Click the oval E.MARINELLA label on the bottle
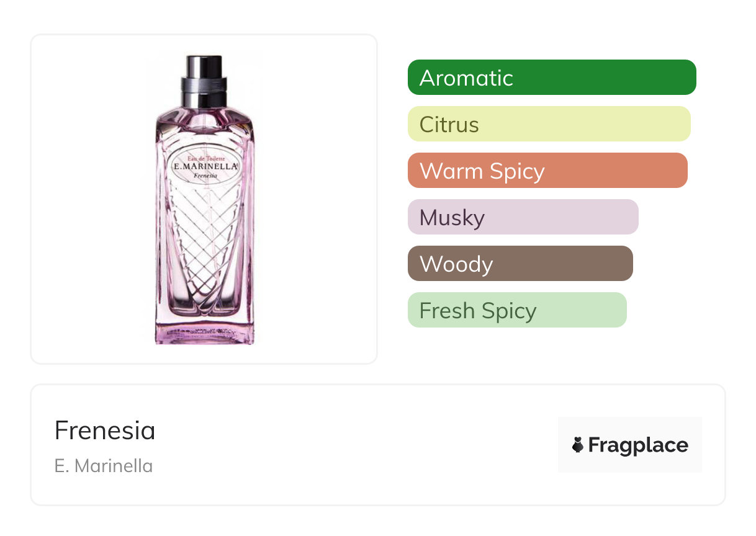Viewport: 756px width, 536px height. pos(204,167)
